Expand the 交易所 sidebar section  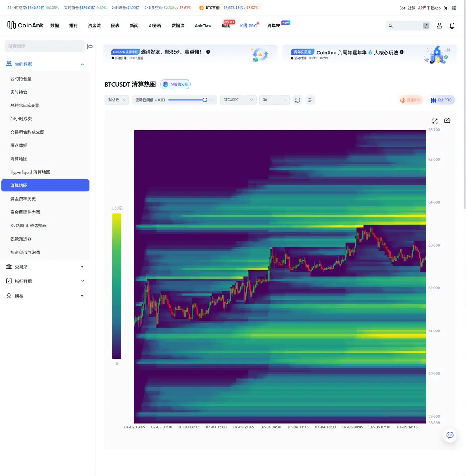point(46,266)
